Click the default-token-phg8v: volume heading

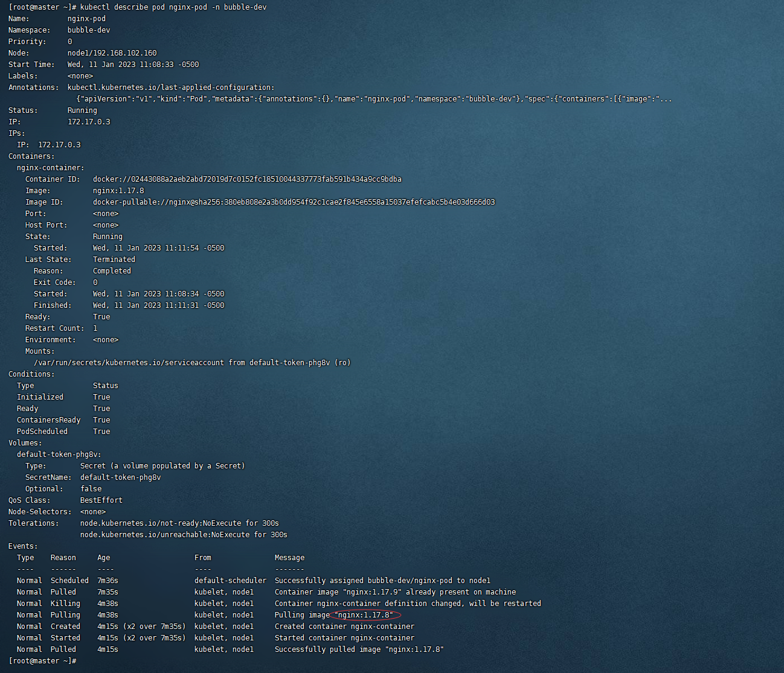(59, 455)
